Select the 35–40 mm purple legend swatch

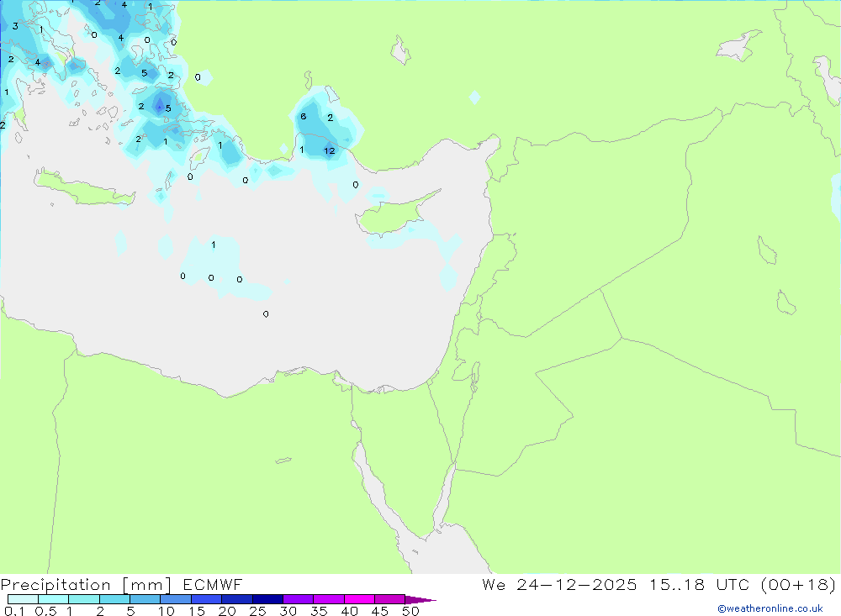329,599
